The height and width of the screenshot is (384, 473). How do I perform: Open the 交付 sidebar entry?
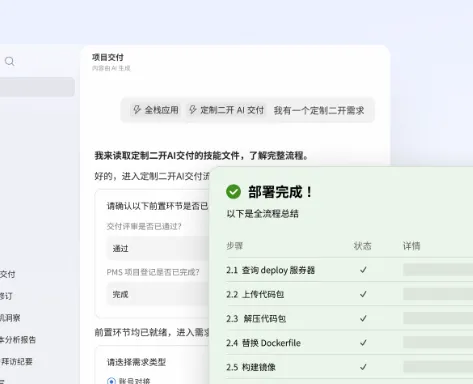click(x=8, y=274)
